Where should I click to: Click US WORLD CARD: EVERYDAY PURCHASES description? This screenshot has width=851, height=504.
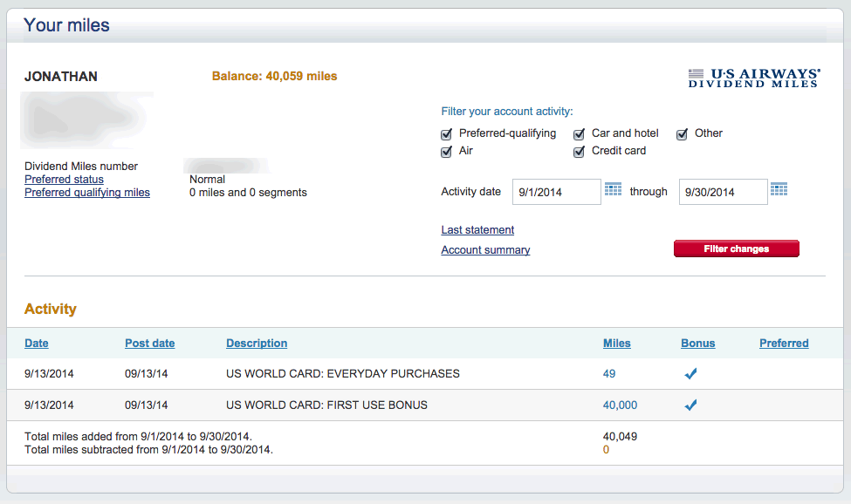[x=343, y=373]
